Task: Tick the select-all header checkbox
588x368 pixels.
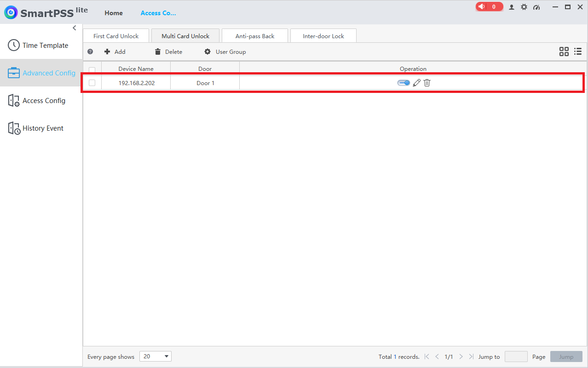Action: pyautogui.click(x=92, y=70)
